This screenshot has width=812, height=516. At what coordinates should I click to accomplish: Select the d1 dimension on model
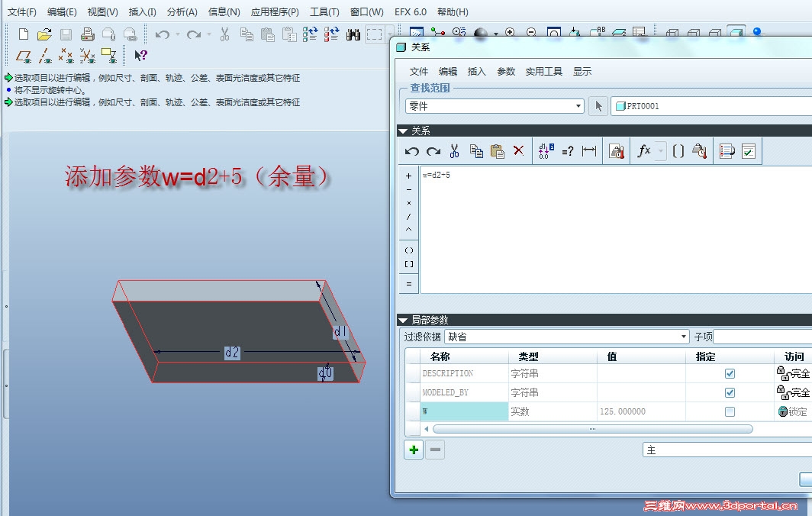click(x=340, y=331)
